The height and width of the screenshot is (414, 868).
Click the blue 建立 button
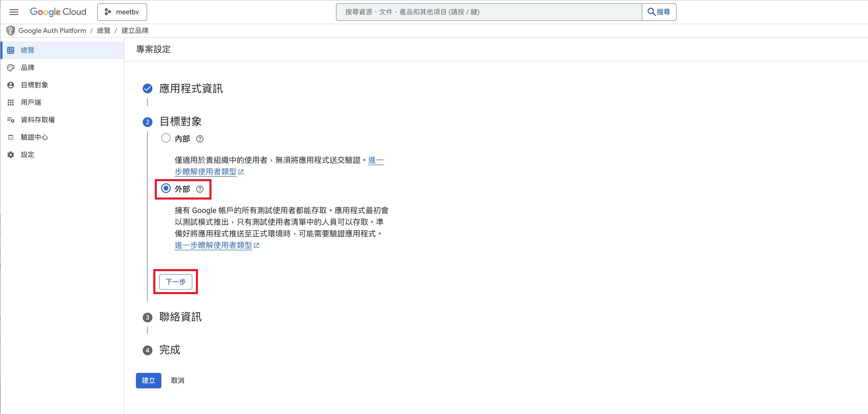coord(149,381)
